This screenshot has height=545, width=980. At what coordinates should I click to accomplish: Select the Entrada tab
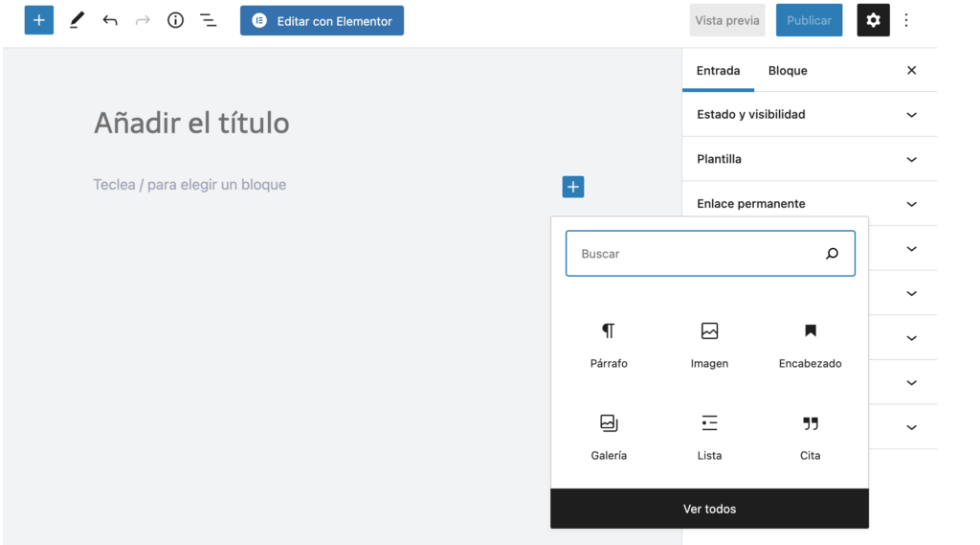click(718, 71)
